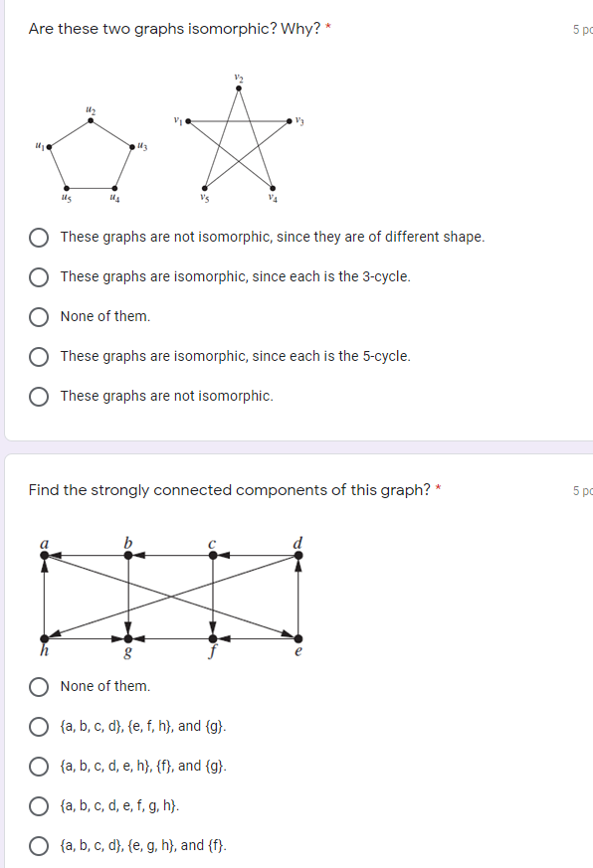This screenshot has width=593, height=868.
Task: Select "{a, b, c, d, e, f, g, h}."
Action: point(39,804)
